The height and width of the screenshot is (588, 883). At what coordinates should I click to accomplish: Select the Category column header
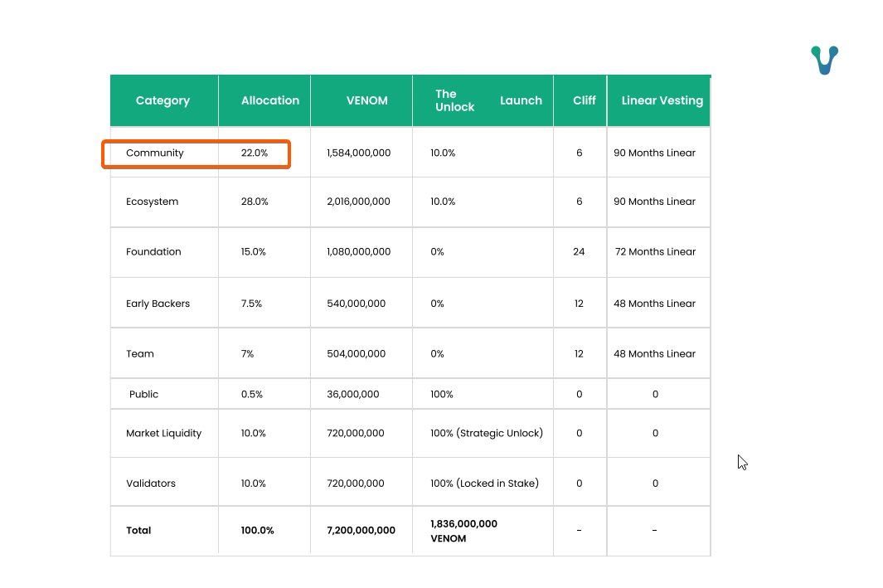pos(163,100)
